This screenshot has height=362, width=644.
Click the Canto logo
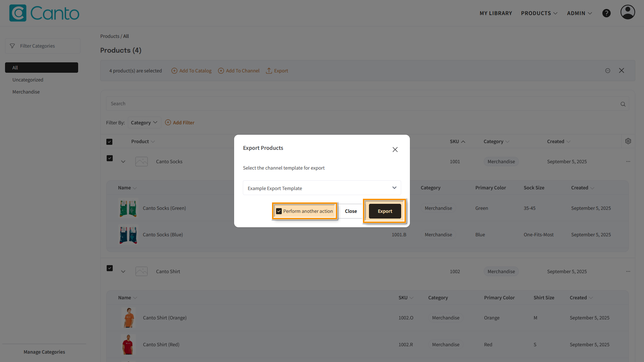pyautogui.click(x=44, y=13)
